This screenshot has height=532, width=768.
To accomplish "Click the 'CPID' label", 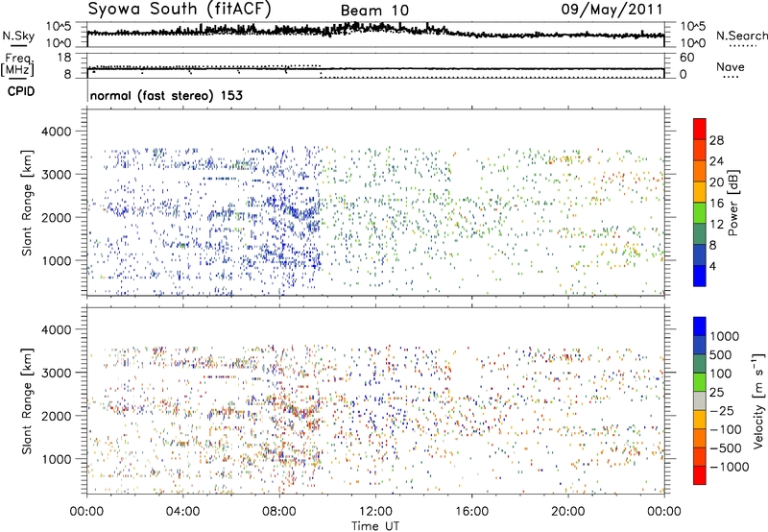I will pos(21,91).
